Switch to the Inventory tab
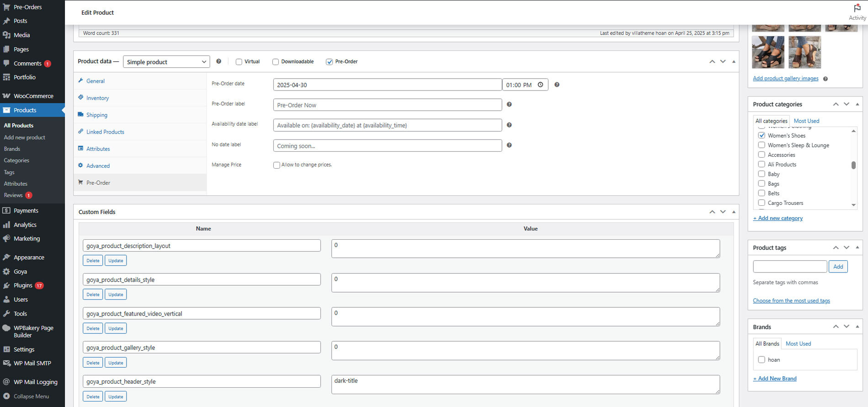The height and width of the screenshot is (407, 868). pyautogui.click(x=97, y=98)
